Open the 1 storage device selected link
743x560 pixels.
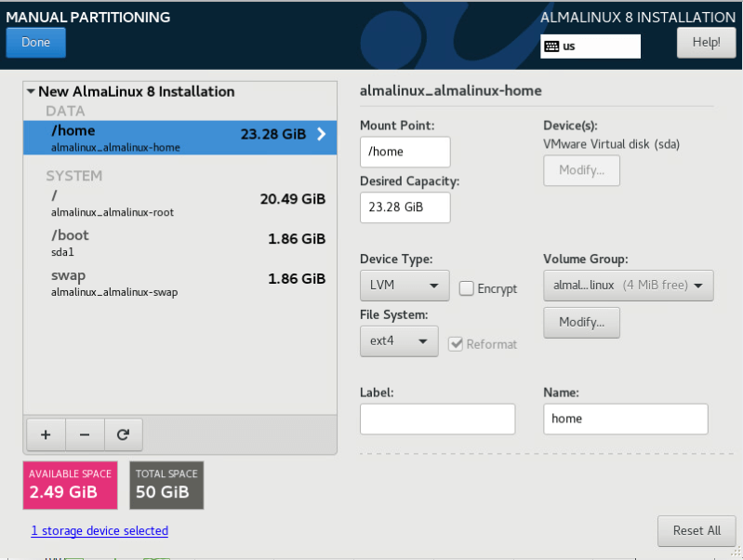tap(100, 530)
